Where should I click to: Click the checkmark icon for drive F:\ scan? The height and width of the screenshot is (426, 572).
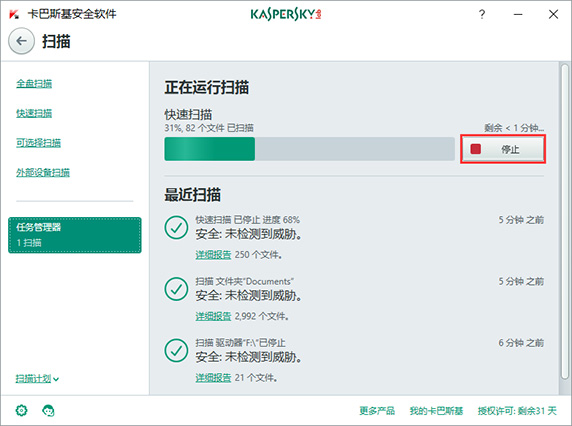176,350
